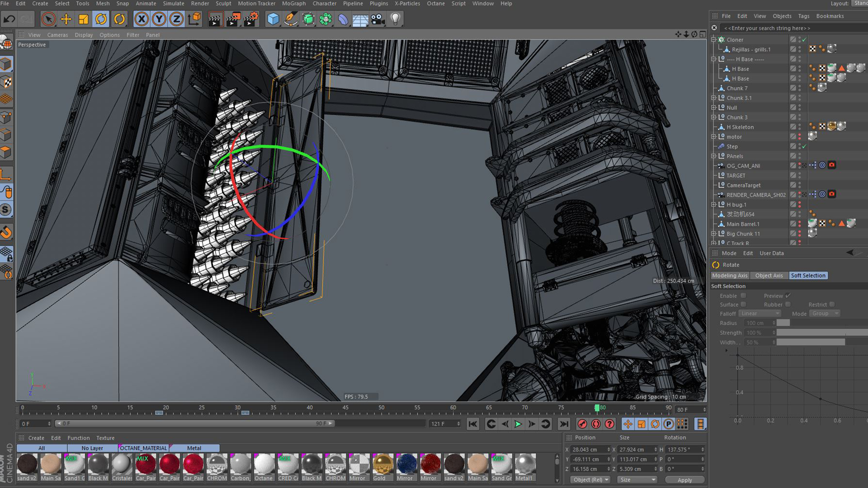Select OCTANE_MATERIAL layer filter tab
The image size is (868, 488).
click(143, 448)
